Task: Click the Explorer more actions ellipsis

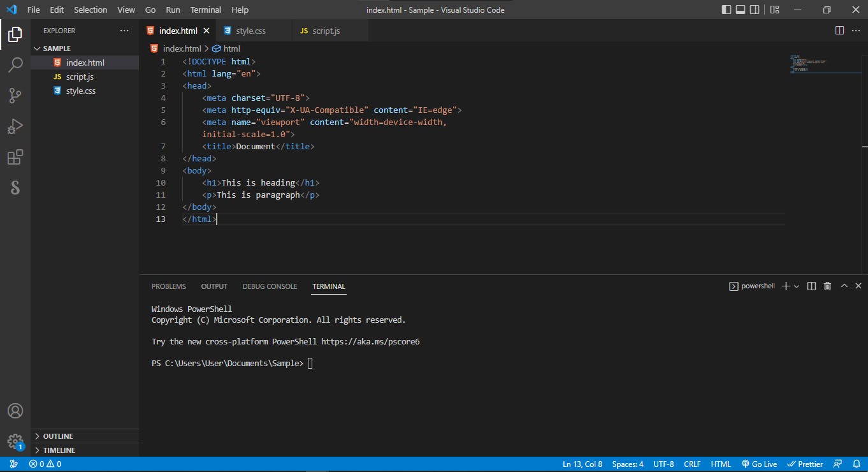Action: (x=124, y=31)
